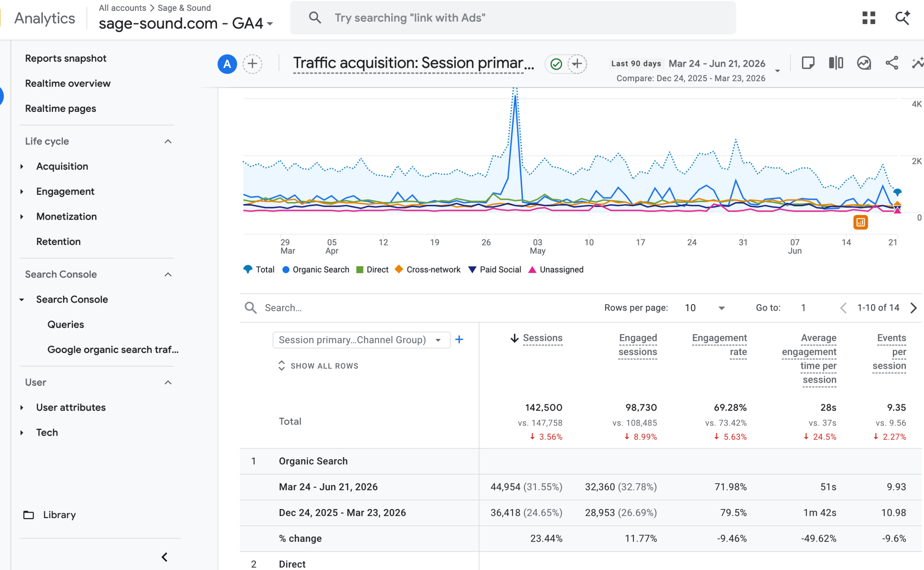Open Reports snapshot
The image size is (924, 570).
tap(66, 58)
